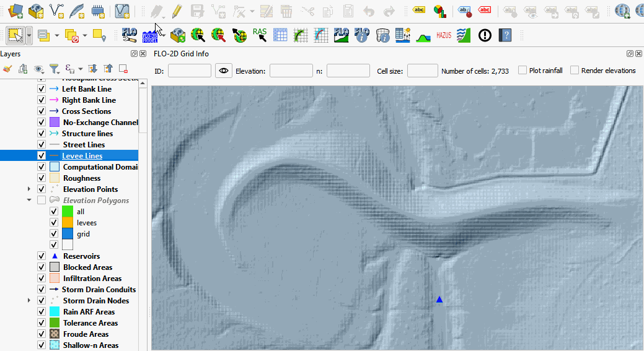
Task: Click the orange levees color swatch
Action: point(68,223)
